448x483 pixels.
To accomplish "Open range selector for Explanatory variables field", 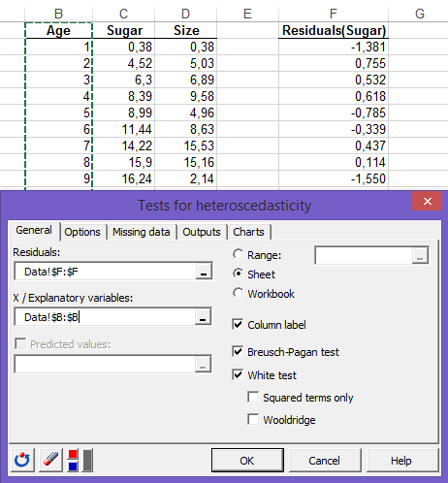I will tap(203, 316).
